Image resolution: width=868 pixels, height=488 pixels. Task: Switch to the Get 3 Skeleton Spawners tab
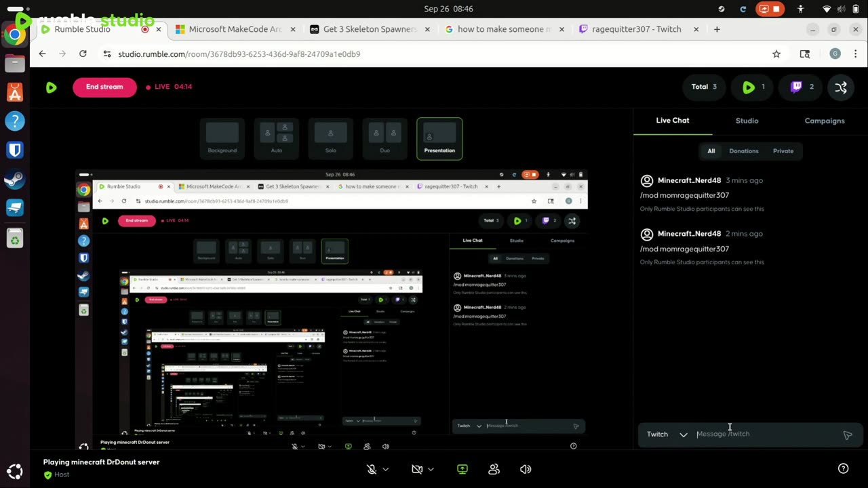coord(370,29)
